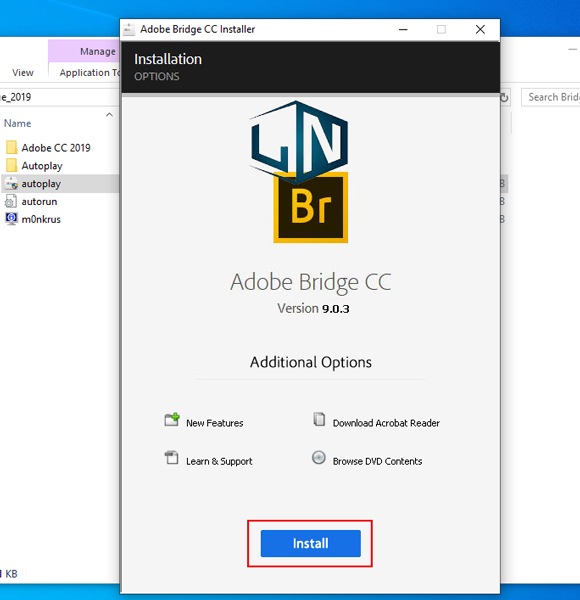Minimize the Adobe Bridge CC Installer window
Viewport: 580px width, 600px height.
click(403, 29)
